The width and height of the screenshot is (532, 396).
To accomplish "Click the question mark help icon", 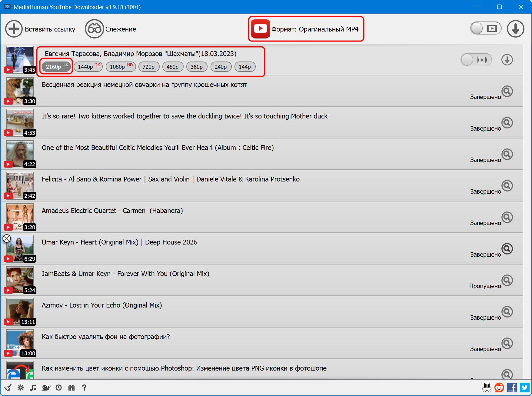I will [x=84, y=388].
